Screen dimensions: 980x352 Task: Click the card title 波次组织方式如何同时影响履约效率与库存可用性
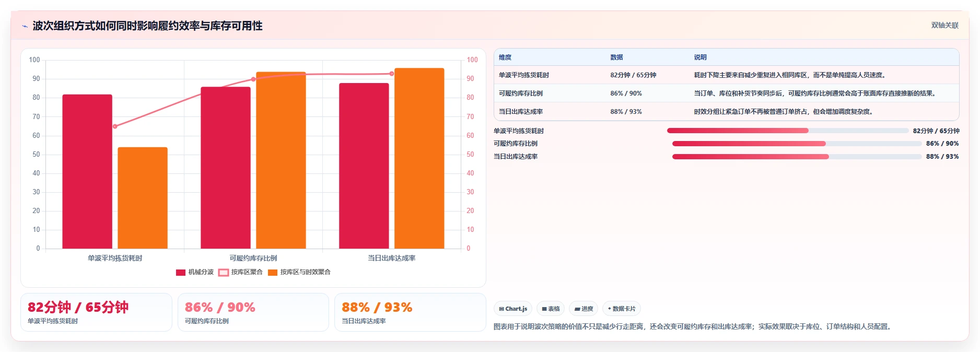point(147,26)
